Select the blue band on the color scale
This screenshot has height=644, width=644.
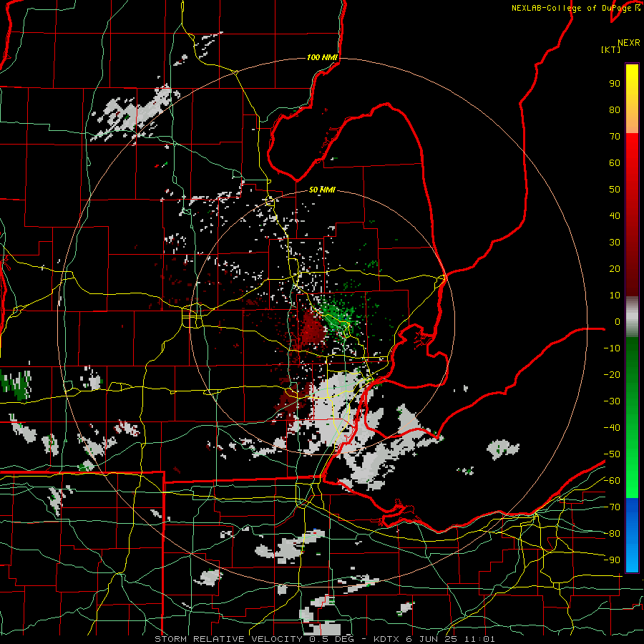pos(632,535)
